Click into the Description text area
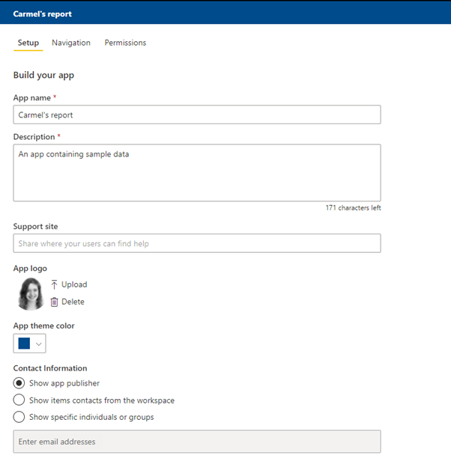Screen dimensions: 451x476 click(196, 172)
